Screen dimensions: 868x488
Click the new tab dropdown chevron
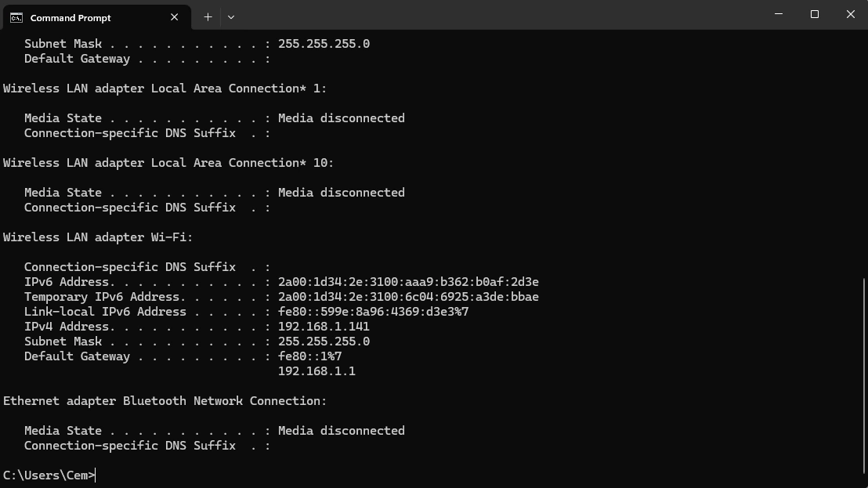tap(230, 16)
